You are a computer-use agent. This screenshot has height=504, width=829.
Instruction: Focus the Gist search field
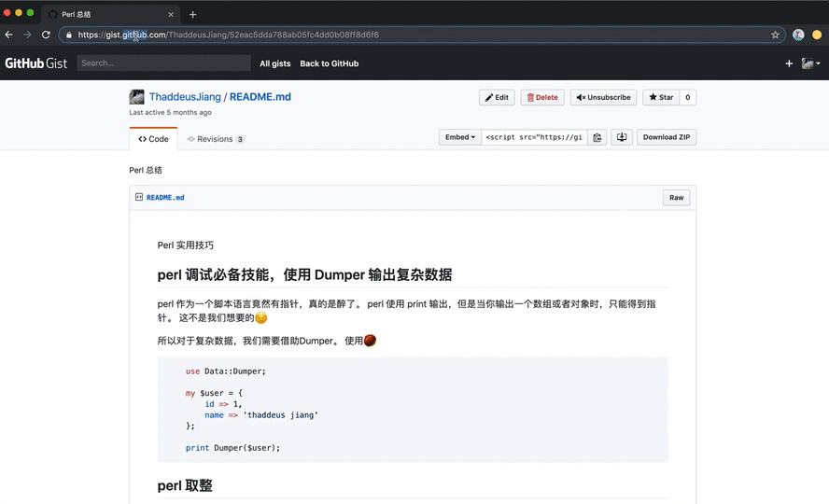(164, 63)
